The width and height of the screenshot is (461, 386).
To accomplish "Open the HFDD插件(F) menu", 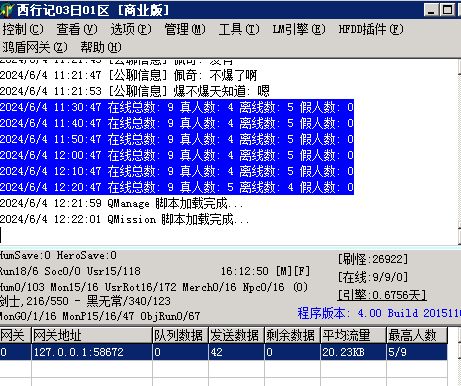I will [x=371, y=29].
